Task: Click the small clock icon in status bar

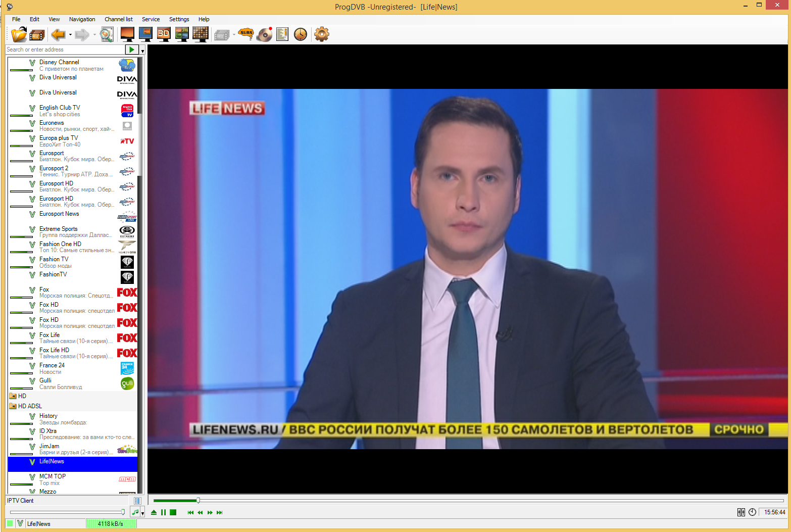Action: point(752,512)
